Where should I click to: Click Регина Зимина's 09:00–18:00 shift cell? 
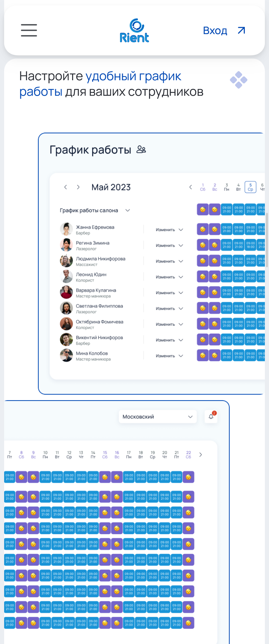click(x=251, y=245)
